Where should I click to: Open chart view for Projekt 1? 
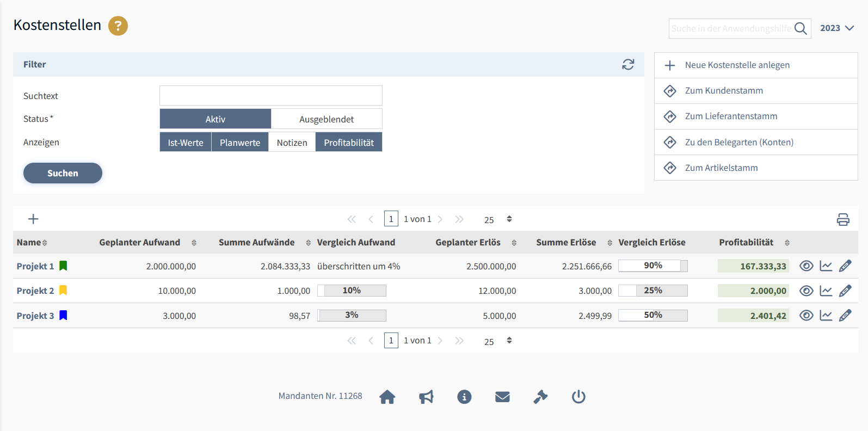click(826, 266)
